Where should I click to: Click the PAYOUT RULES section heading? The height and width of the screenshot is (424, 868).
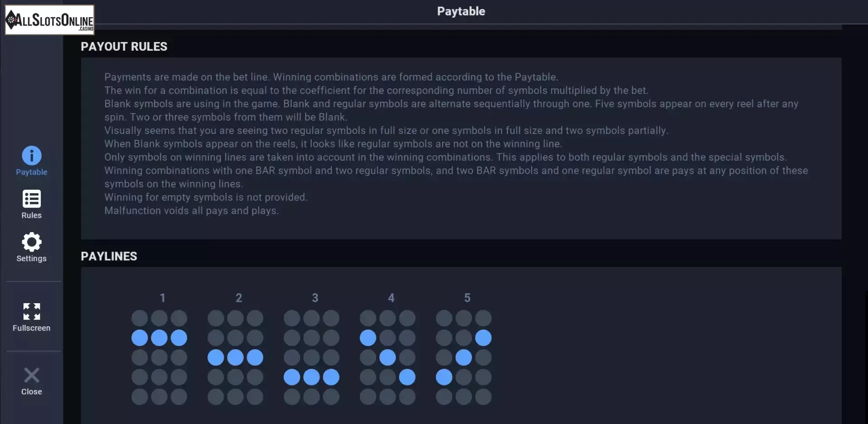coord(124,47)
